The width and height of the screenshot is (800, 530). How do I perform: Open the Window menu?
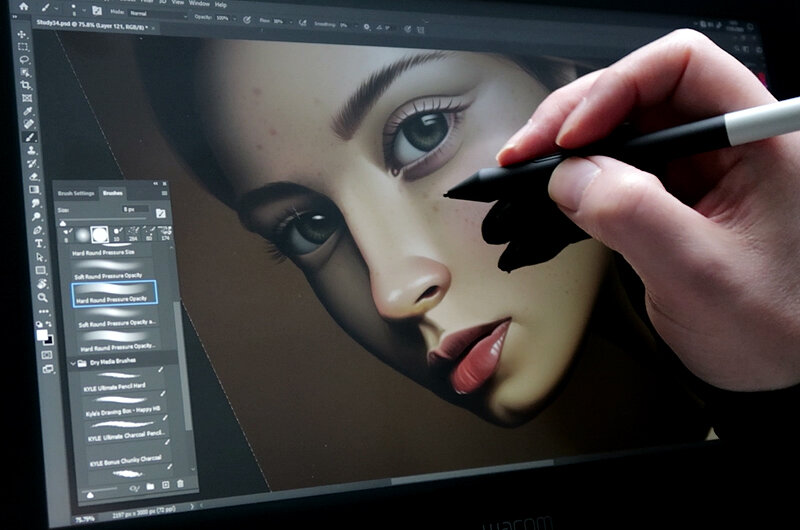click(199, 3)
